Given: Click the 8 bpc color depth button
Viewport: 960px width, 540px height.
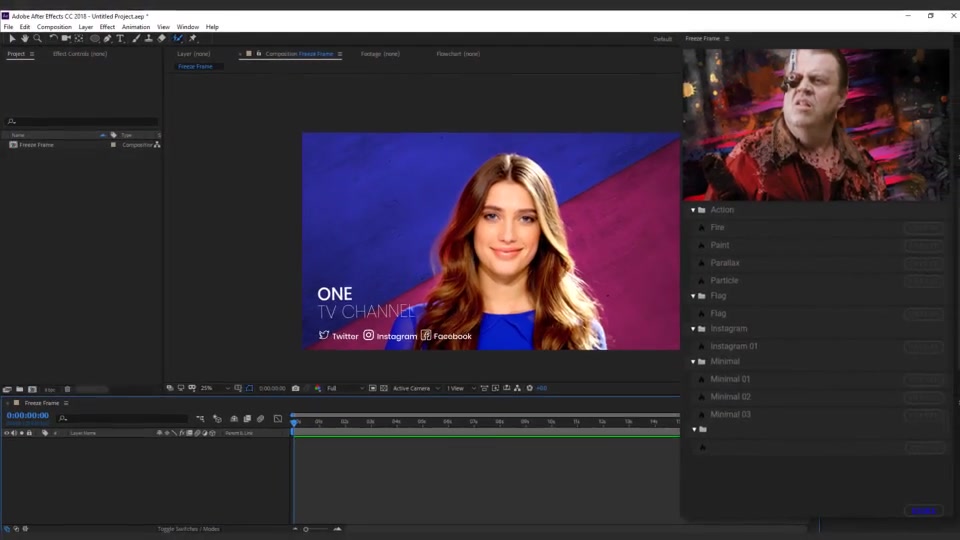Looking at the screenshot, I should pyautogui.click(x=50, y=390).
